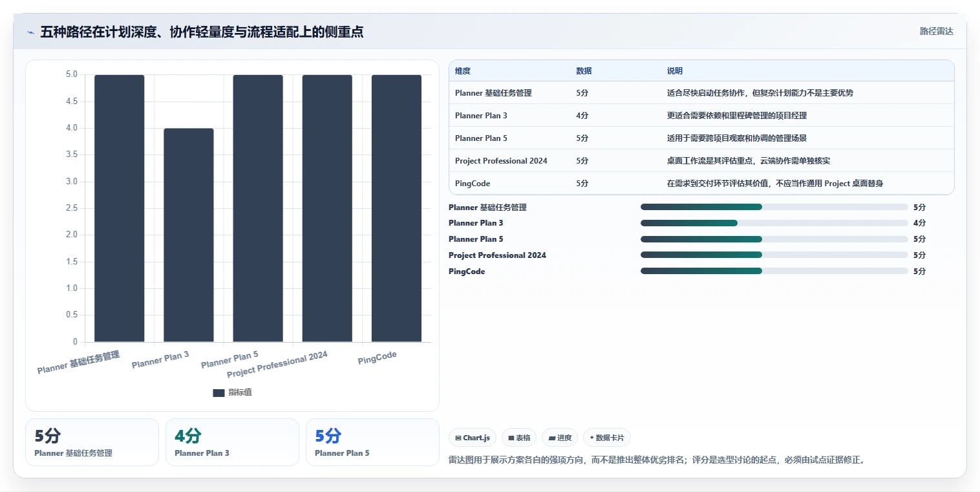Image resolution: width=980 pixels, height=492 pixels.
Task: Click the x-axis label Project Professional 2024
Action: pyautogui.click(x=277, y=365)
